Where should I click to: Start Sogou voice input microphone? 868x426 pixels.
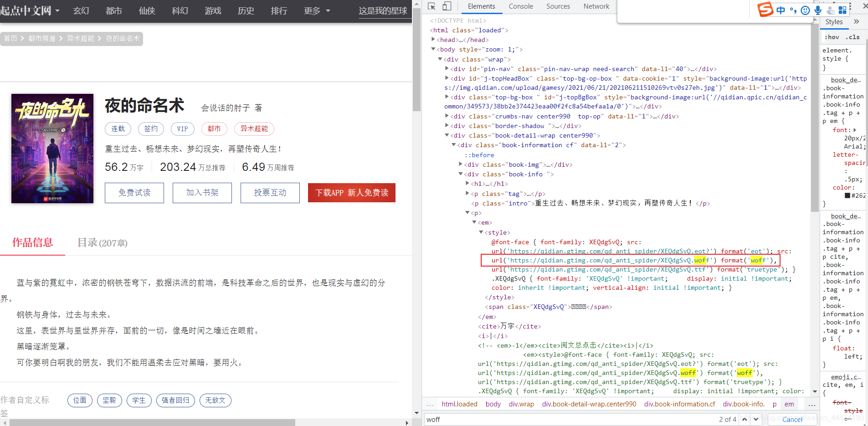tap(818, 10)
